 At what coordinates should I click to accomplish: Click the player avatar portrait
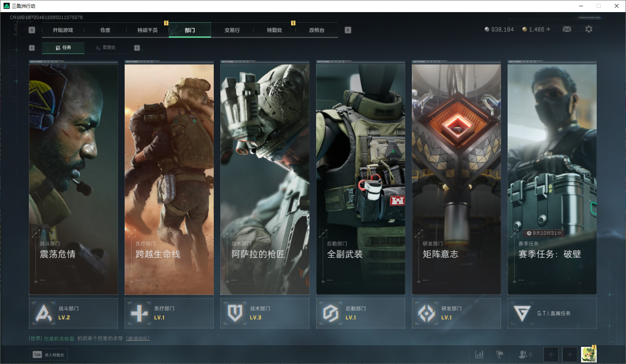coord(589,354)
